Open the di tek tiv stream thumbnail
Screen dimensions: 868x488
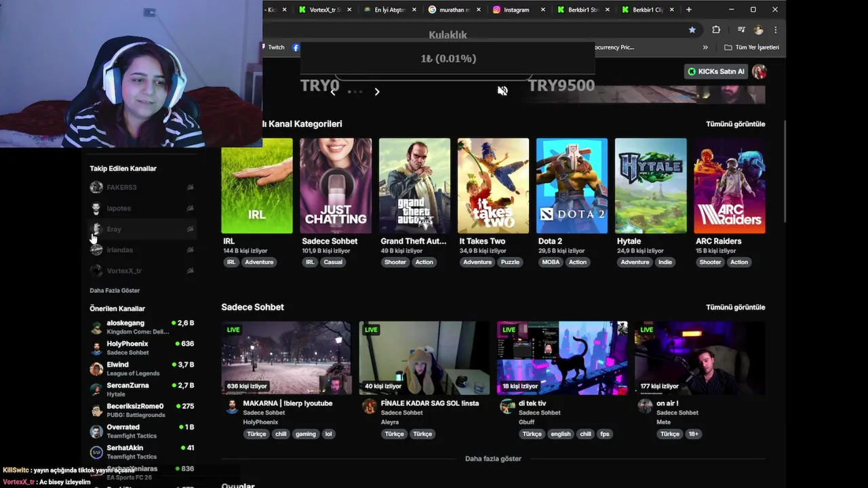(562, 358)
